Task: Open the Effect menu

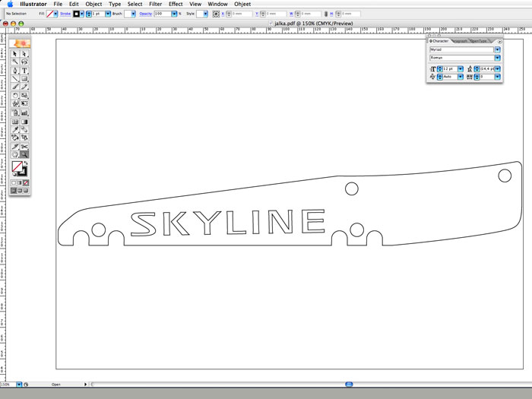Action: point(176,4)
